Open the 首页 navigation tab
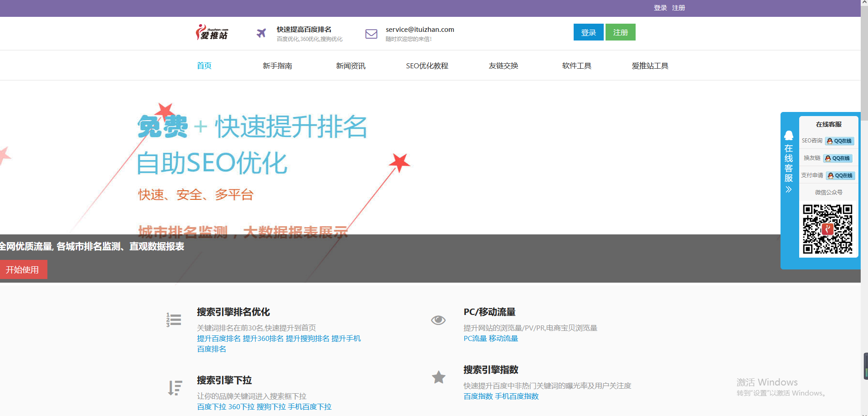This screenshot has height=416, width=868. (204, 66)
